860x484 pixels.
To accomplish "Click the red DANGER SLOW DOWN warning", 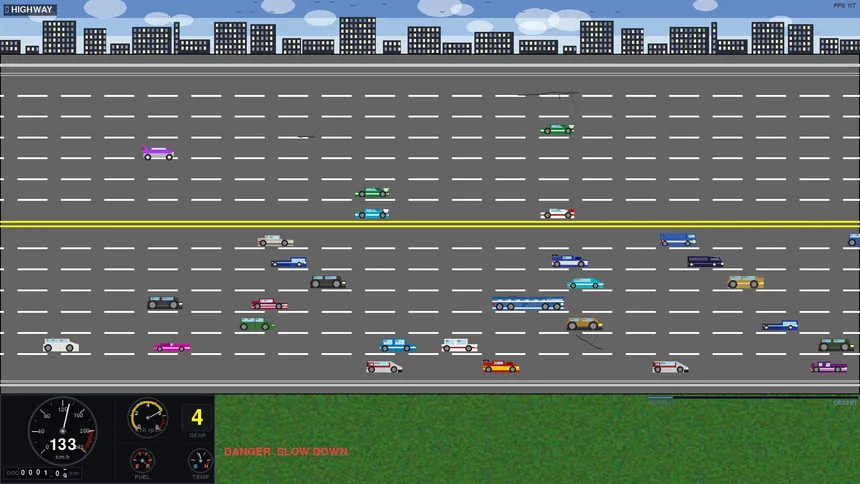I will pos(286,452).
